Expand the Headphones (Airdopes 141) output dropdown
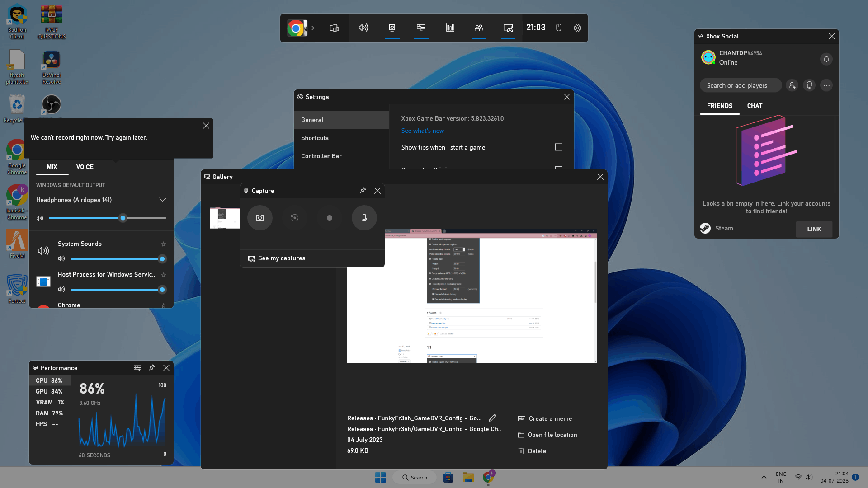The height and width of the screenshot is (488, 868). (163, 200)
